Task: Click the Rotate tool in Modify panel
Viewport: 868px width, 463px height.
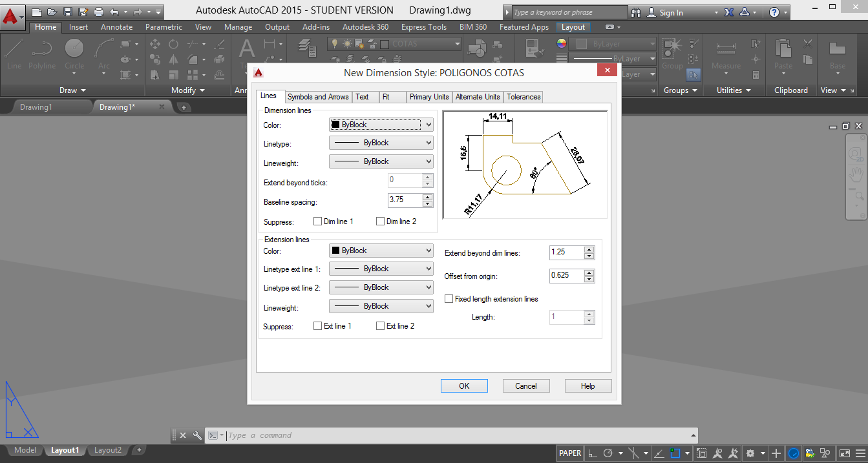Action: (x=173, y=44)
